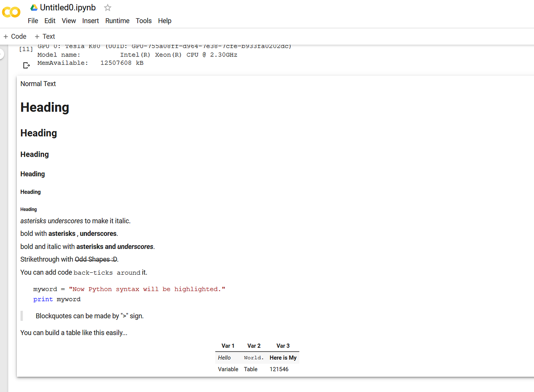Open the Insert menu
Viewport: 534px width, 392px height.
tap(90, 21)
